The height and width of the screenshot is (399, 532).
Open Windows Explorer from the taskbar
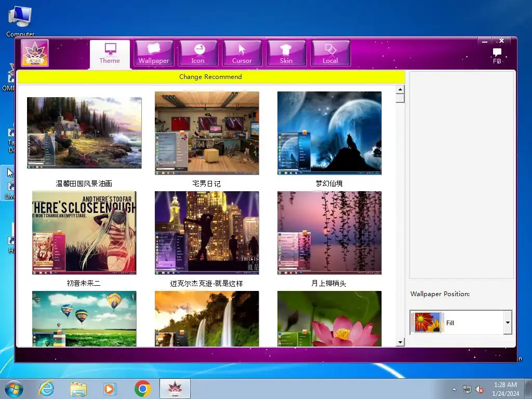click(78, 389)
